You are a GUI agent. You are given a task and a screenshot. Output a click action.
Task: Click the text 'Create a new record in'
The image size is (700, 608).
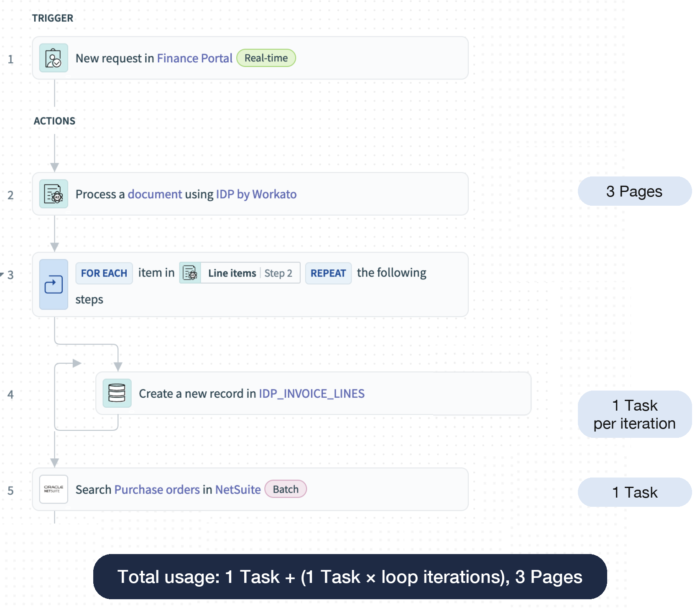pos(197,393)
